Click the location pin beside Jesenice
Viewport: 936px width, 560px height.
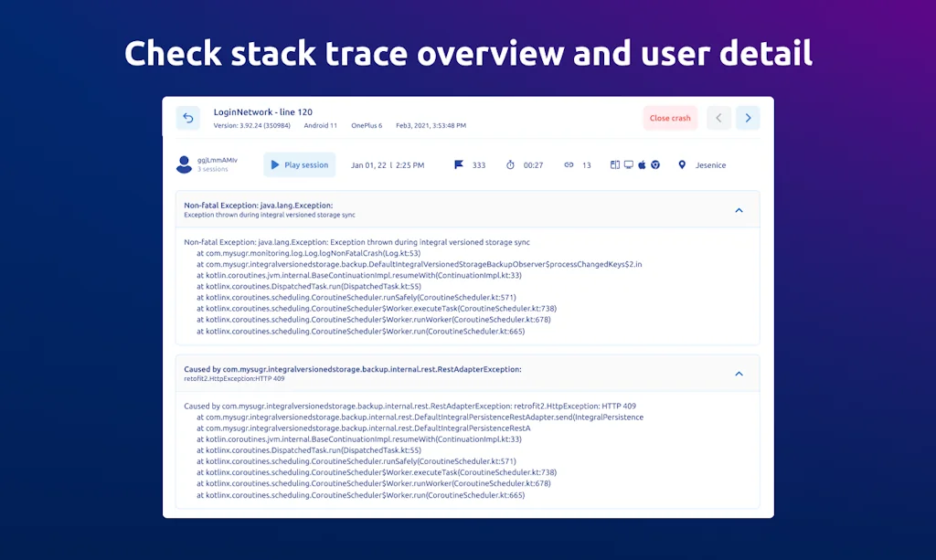pos(682,164)
